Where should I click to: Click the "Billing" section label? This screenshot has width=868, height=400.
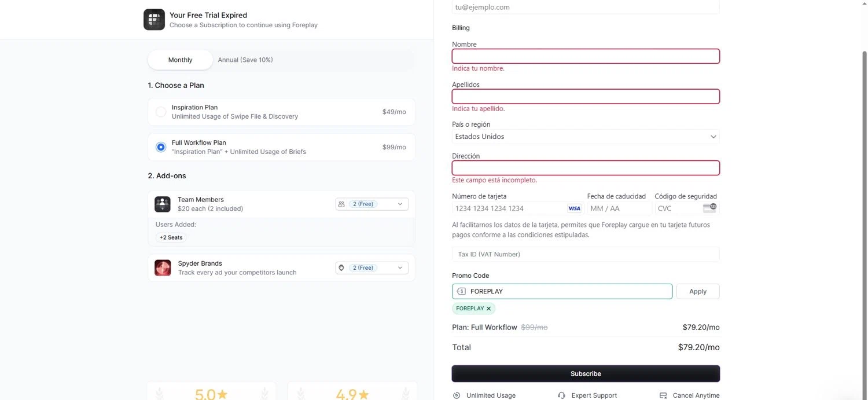coord(461,28)
